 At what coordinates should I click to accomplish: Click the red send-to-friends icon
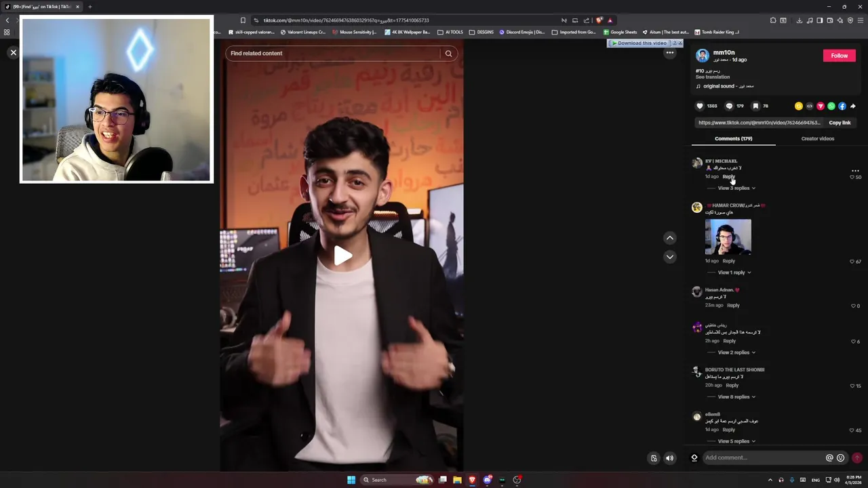[x=820, y=106]
